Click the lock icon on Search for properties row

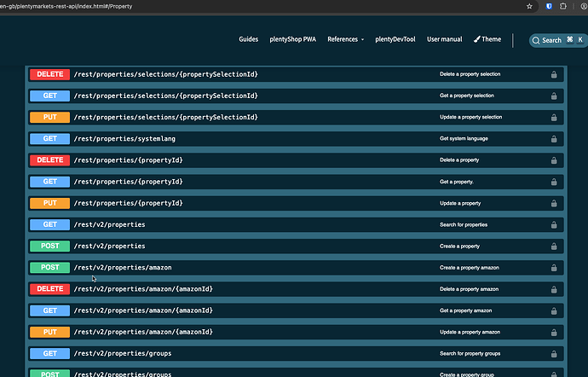554,224
